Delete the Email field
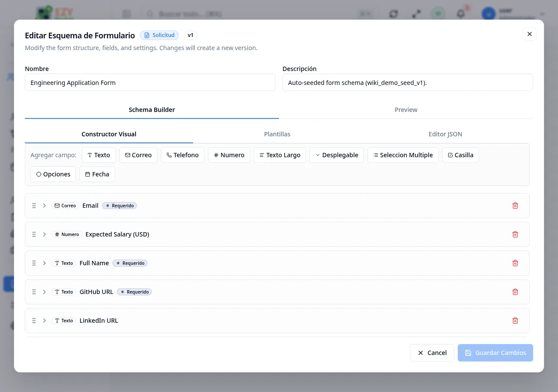Image resolution: width=558 pixels, height=392 pixels. pyautogui.click(x=515, y=206)
